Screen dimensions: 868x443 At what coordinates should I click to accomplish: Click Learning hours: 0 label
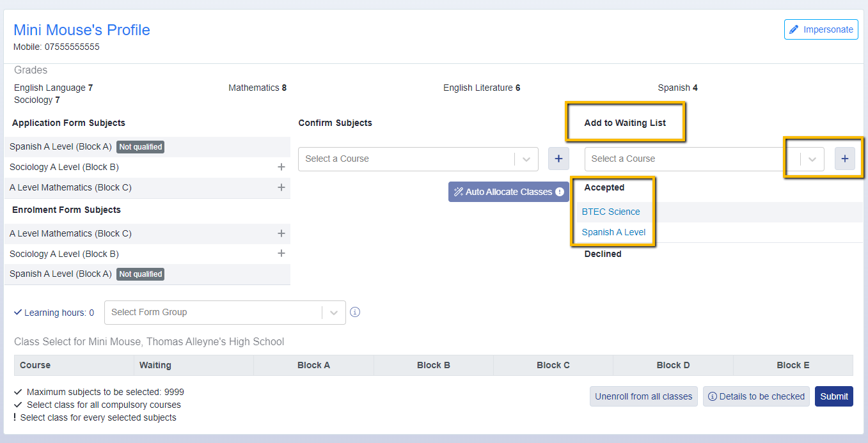click(54, 313)
